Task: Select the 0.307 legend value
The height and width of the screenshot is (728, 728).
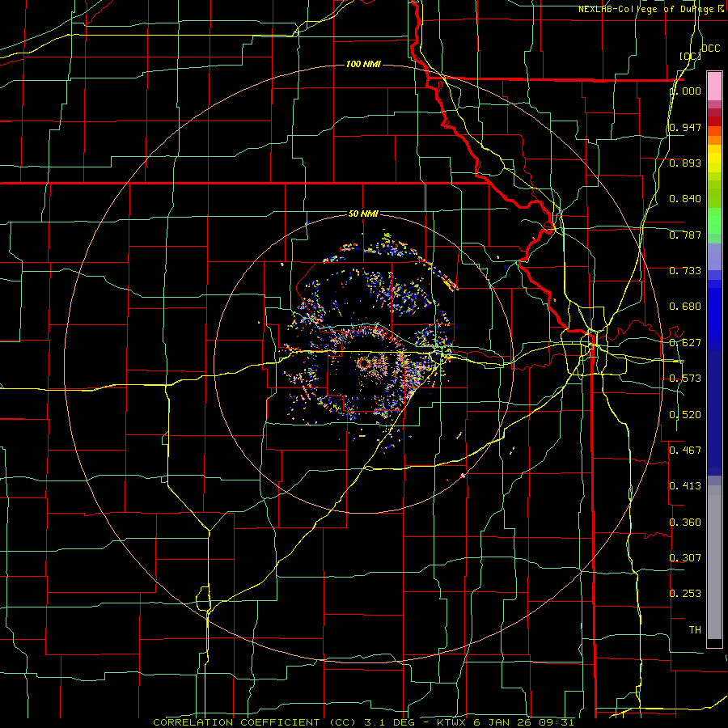Action: point(685,558)
